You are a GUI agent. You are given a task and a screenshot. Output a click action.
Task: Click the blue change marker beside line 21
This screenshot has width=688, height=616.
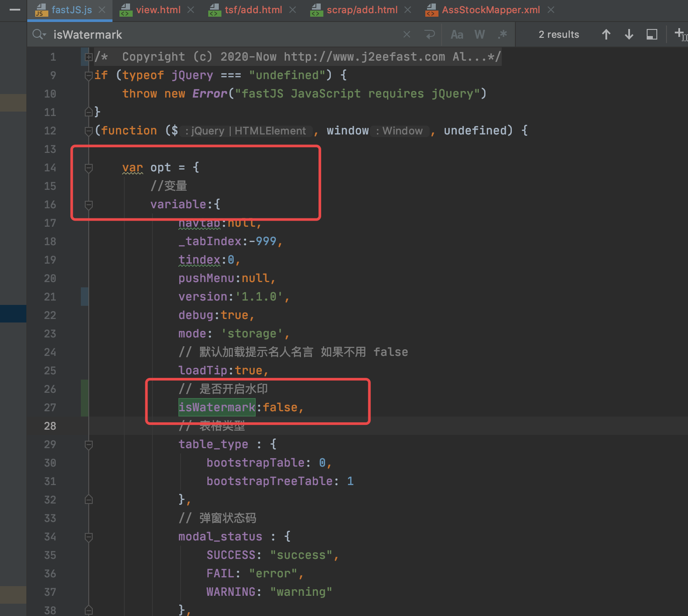click(85, 297)
